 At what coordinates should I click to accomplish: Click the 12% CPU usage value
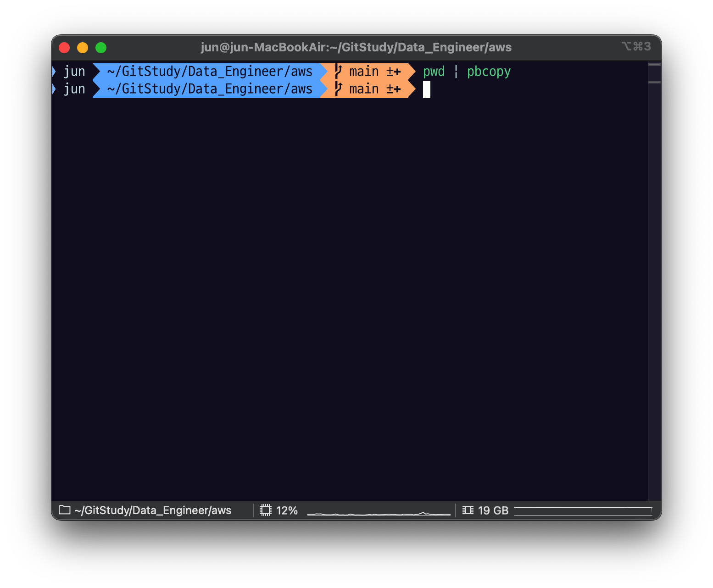pyautogui.click(x=287, y=510)
